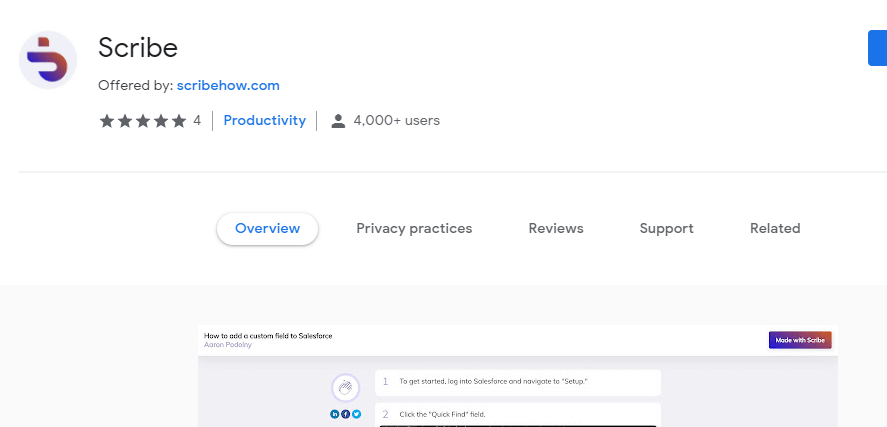Viewport: 887px width, 427px height.
Task: Click the LinkedIn share icon
Action: point(334,414)
